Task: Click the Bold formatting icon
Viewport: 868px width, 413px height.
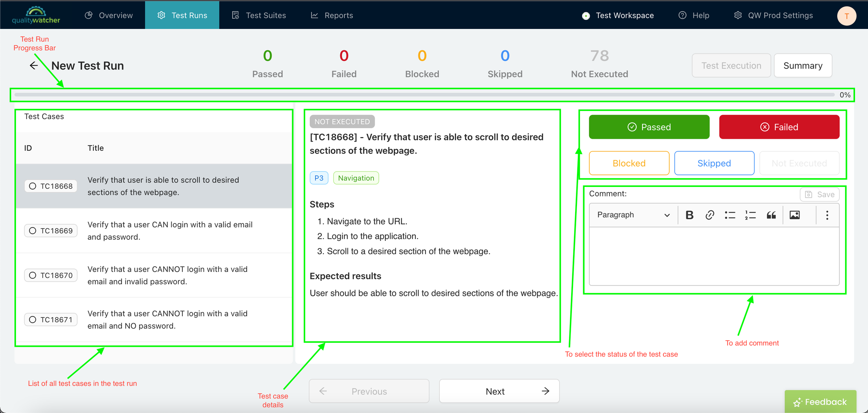Action: point(689,215)
